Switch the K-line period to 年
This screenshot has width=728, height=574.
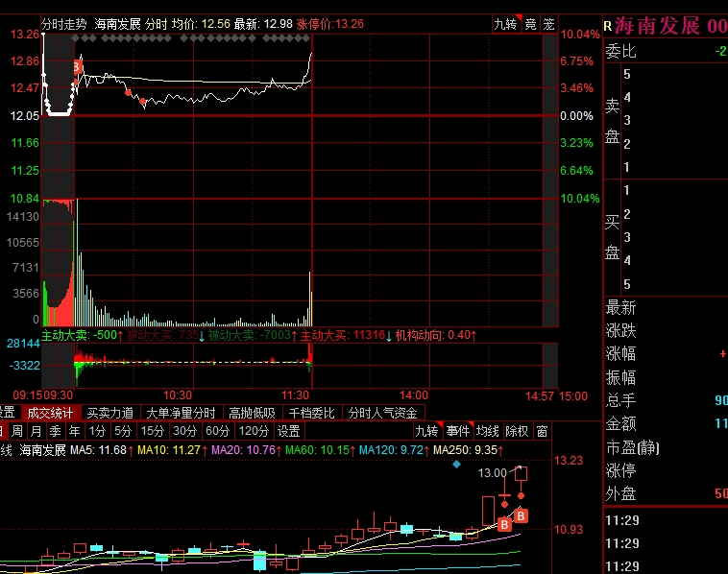click(x=75, y=431)
